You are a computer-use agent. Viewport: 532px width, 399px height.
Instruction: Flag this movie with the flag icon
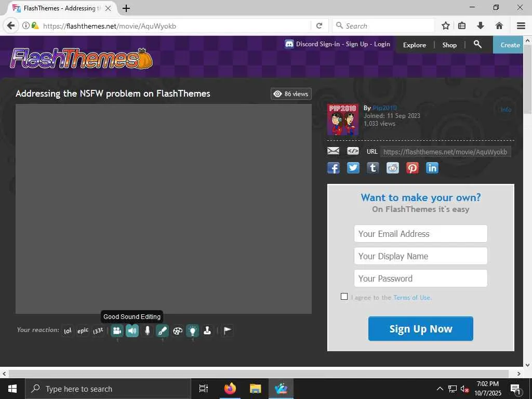(228, 330)
